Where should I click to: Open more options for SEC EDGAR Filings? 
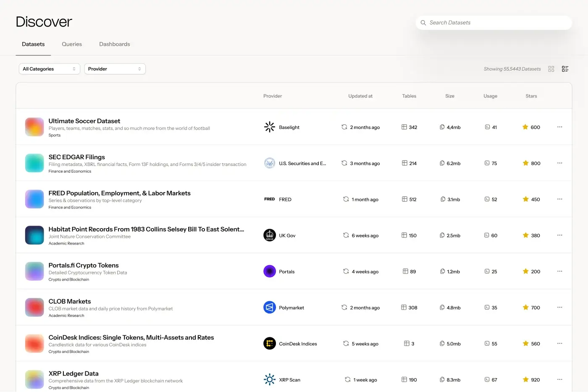(559, 163)
